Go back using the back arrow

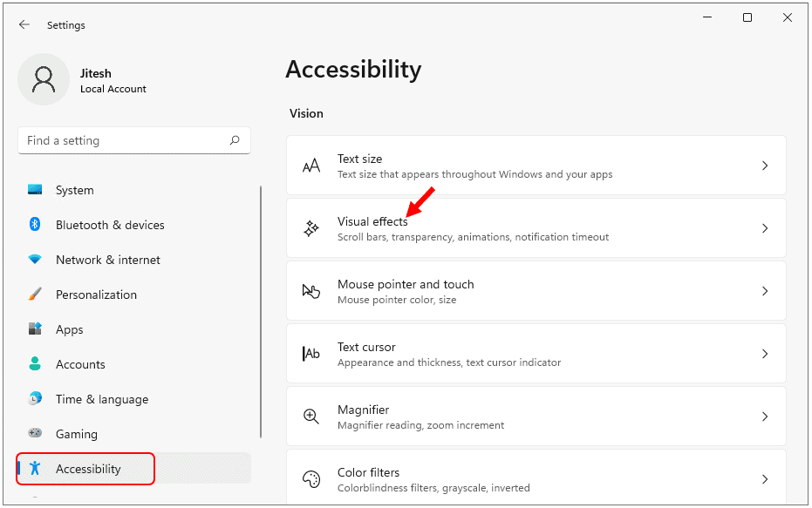(24, 24)
